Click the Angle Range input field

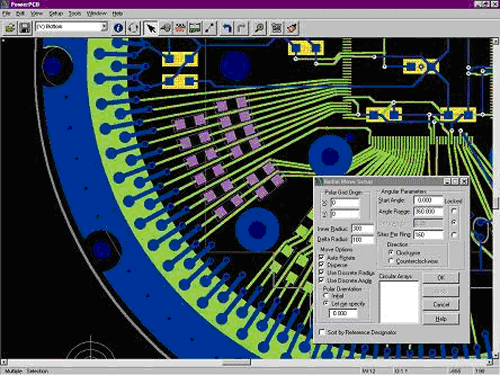[x=428, y=211]
